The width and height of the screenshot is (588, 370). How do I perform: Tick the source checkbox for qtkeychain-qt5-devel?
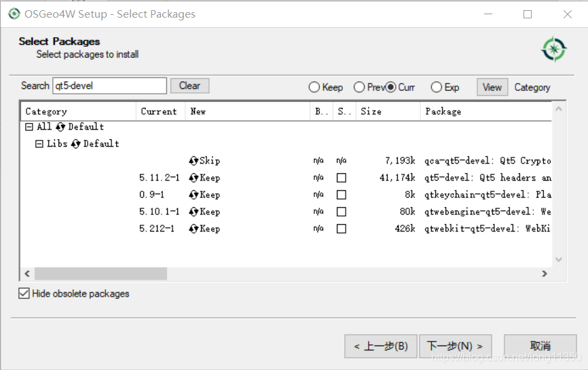[x=342, y=195]
